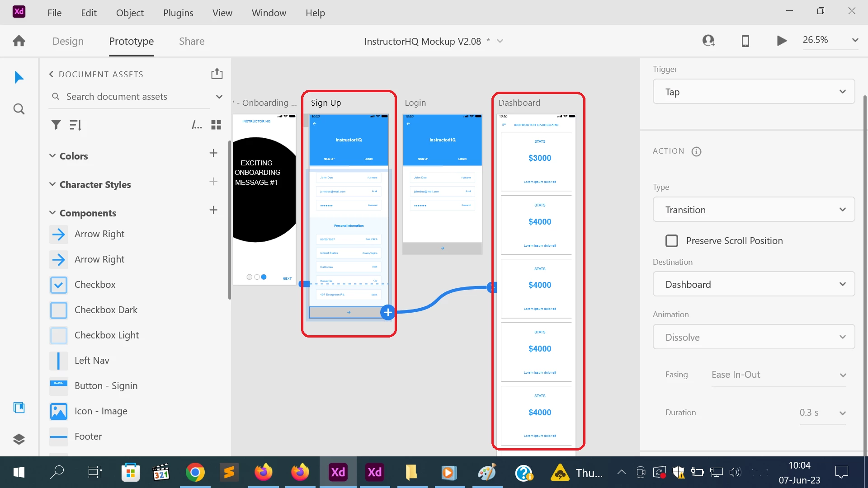868x488 pixels.
Task: Open Preview on Mobile Device icon
Action: 745,41
